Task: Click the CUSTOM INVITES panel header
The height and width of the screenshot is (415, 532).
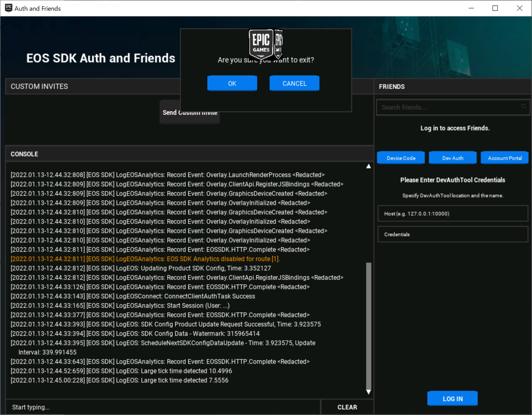Action: [x=189, y=86]
